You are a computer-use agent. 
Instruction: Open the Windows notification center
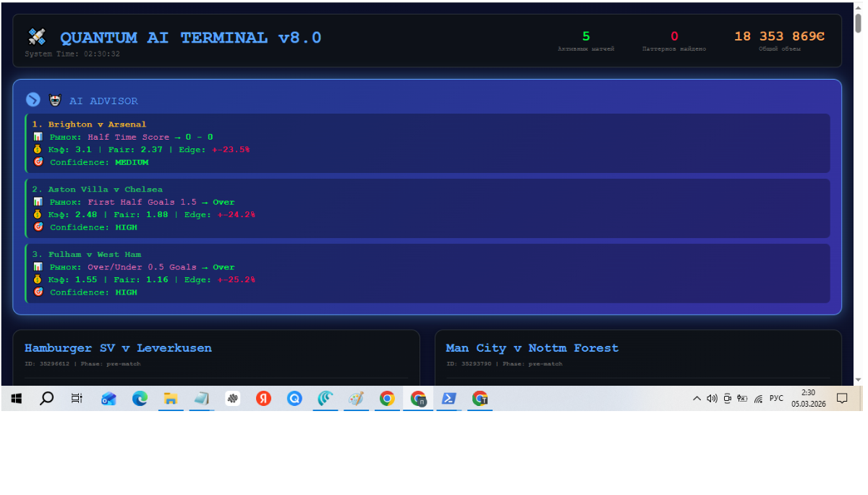842,398
